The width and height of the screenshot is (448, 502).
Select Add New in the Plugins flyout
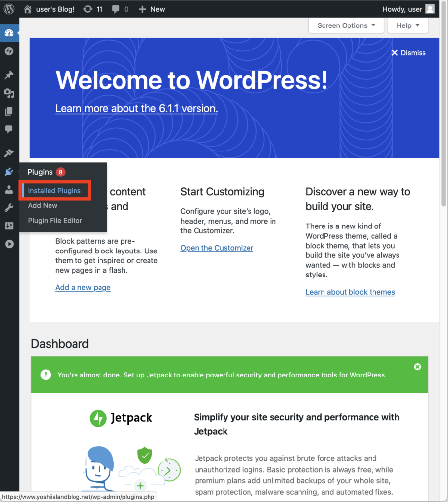43,205
